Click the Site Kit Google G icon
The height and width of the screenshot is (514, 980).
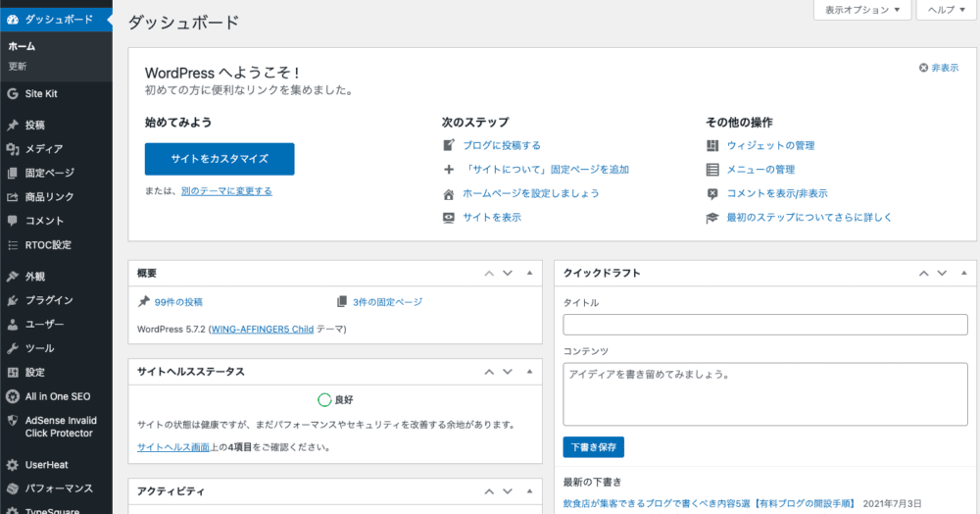(13, 94)
